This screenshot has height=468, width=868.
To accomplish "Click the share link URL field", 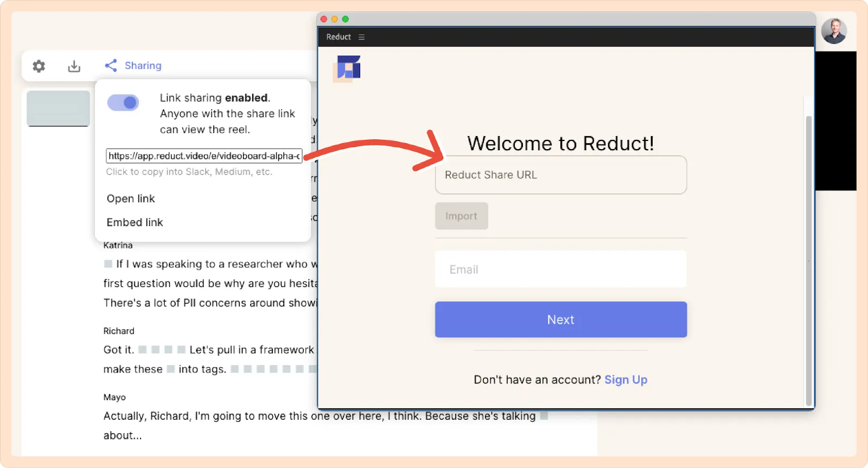I will point(204,156).
